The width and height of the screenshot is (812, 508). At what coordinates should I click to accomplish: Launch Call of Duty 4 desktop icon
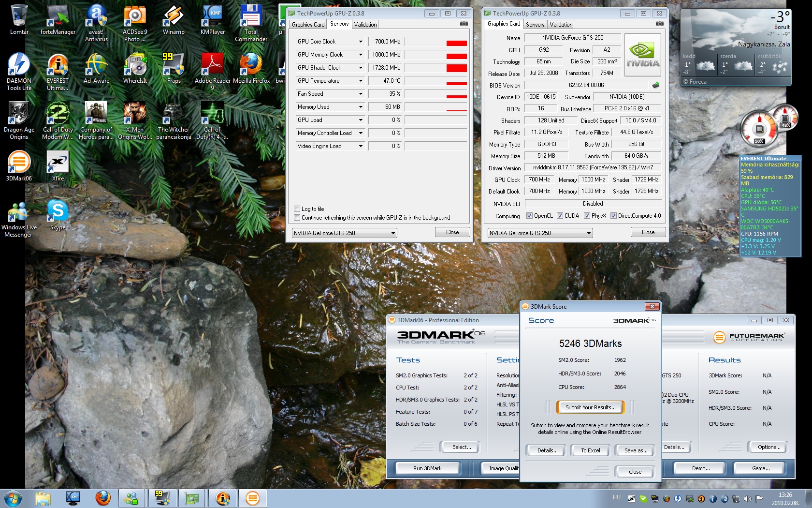pyautogui.click(x=213, y=120)
